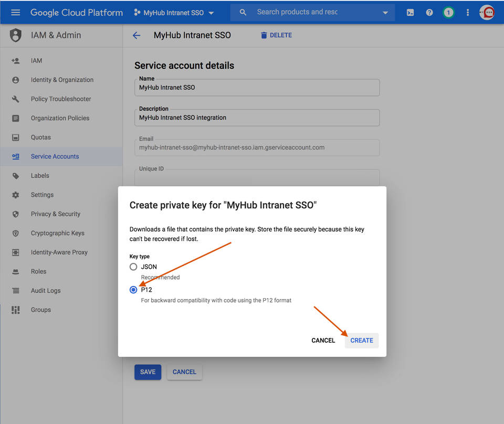Image resolution: width=504 pixels, height=424 pixels.
Task: Click the account avatar in the top right
Action: (487, 12)
